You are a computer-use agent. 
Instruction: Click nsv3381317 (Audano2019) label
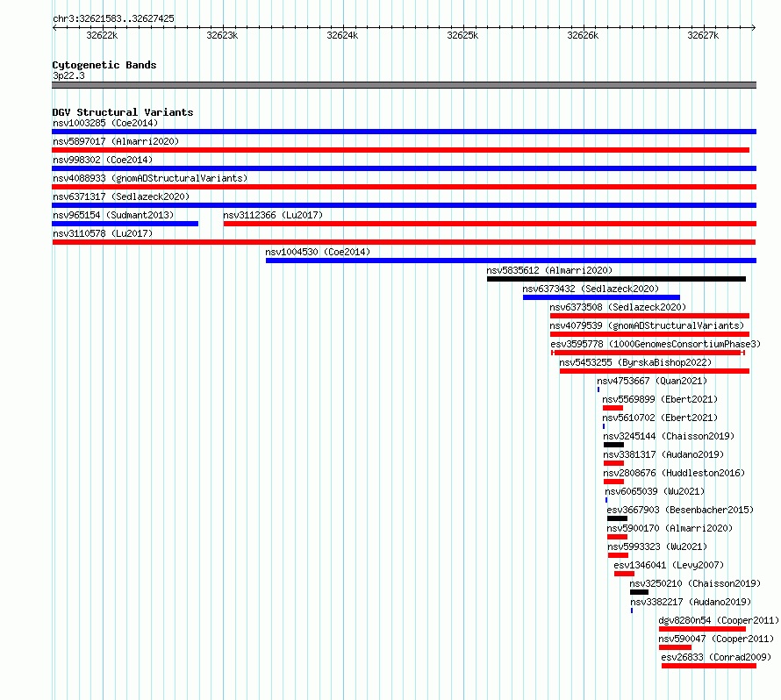coord(663,454)
